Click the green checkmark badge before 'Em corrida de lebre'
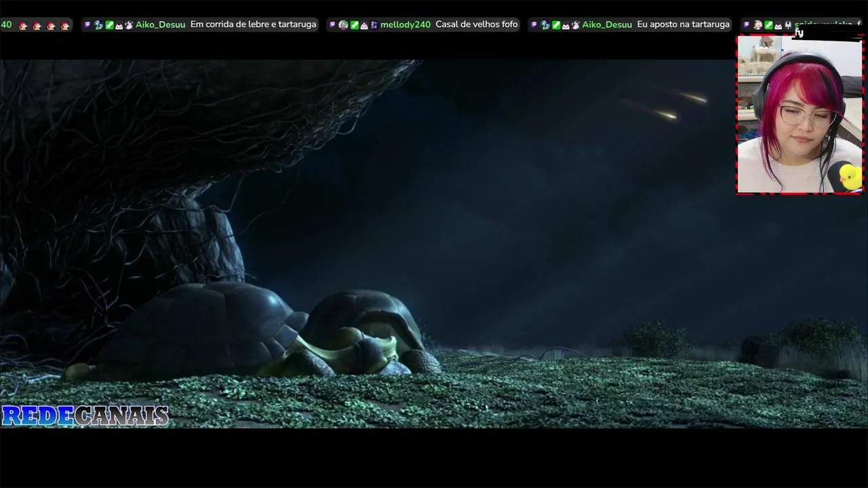This screenshot has width=868, height=488. (x=109, y=25)
